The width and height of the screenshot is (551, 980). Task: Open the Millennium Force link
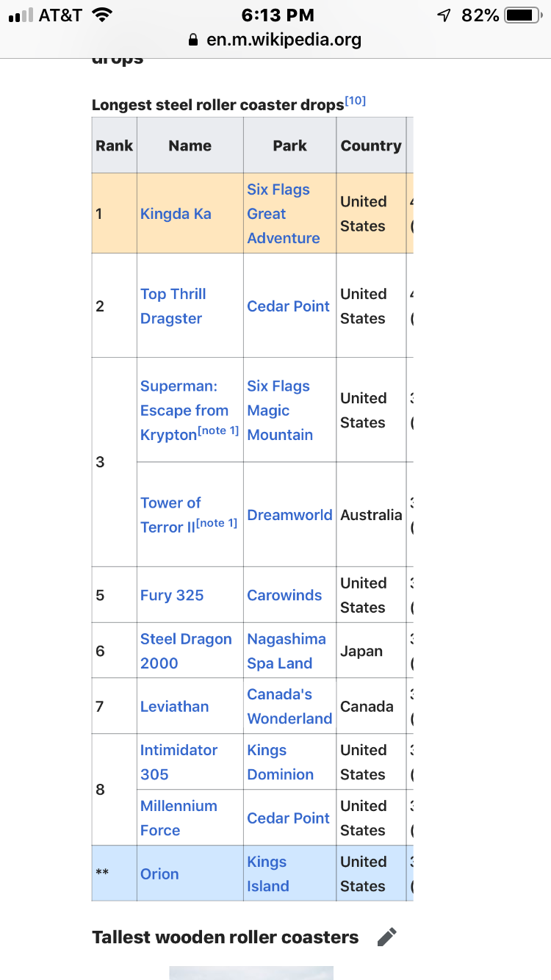[179, 818]
